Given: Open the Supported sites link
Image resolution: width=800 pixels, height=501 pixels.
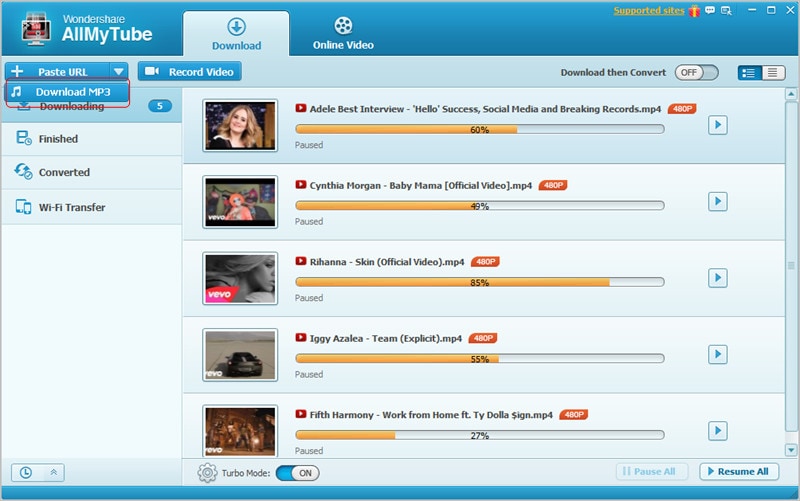Looking at the screenshot, I should 648,11.
